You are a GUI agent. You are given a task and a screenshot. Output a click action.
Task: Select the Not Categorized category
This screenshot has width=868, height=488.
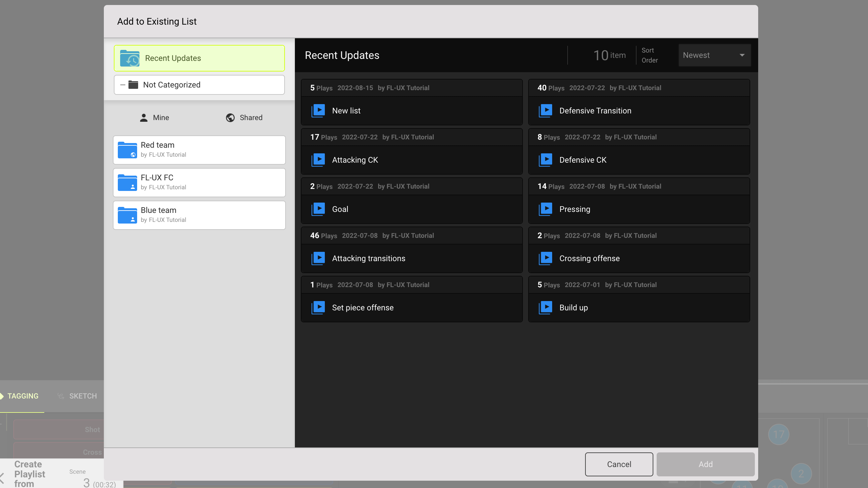199,85
